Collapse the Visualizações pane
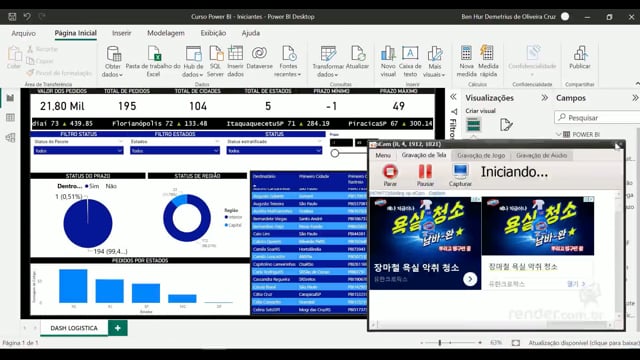 coord(544,98)
